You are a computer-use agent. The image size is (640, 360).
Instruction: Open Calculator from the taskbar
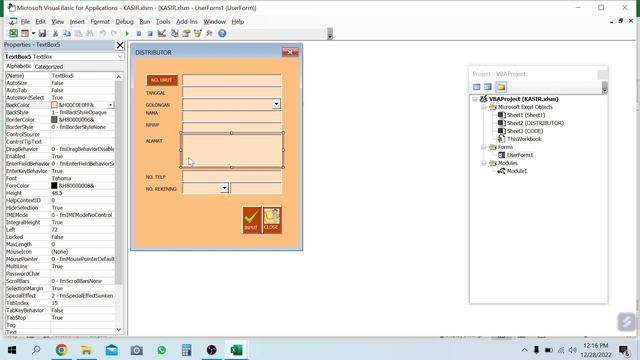(187, 350)
